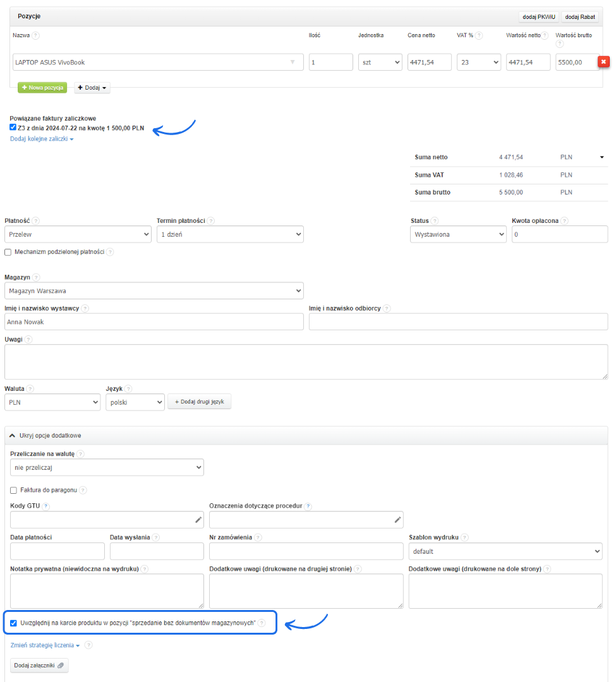Click help icon beside Zmień strategię liczenia
The image size is (616, 682).
(88, 645)
